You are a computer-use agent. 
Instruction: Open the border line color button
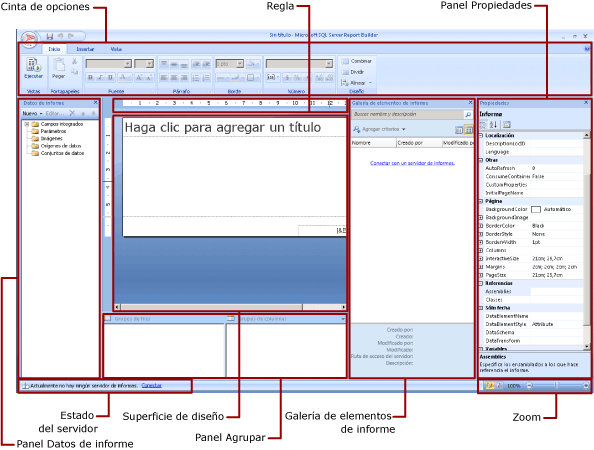point(238,78)
